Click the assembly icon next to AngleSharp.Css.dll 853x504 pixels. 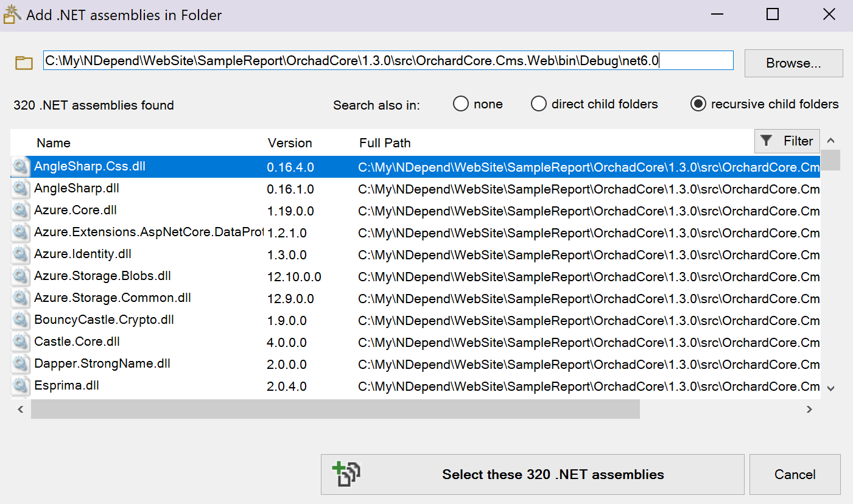point(21,167)
